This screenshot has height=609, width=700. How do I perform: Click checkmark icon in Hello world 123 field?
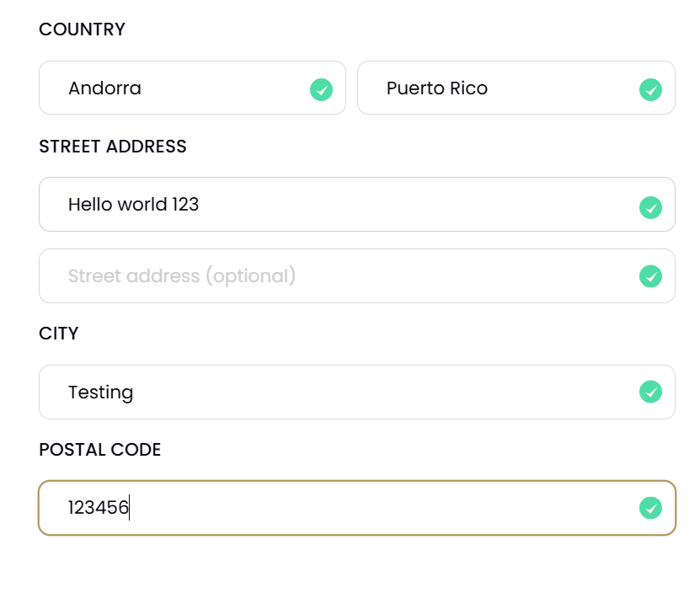650,207
